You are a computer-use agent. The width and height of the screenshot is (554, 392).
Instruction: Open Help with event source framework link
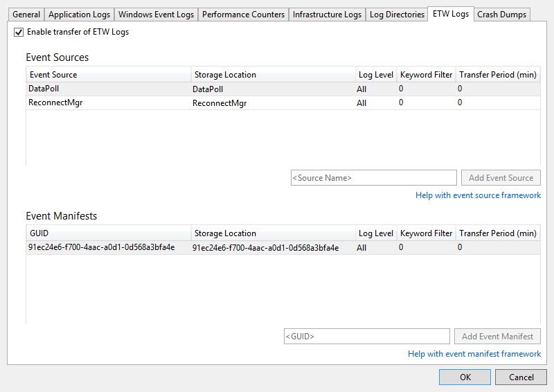point(478,195)
